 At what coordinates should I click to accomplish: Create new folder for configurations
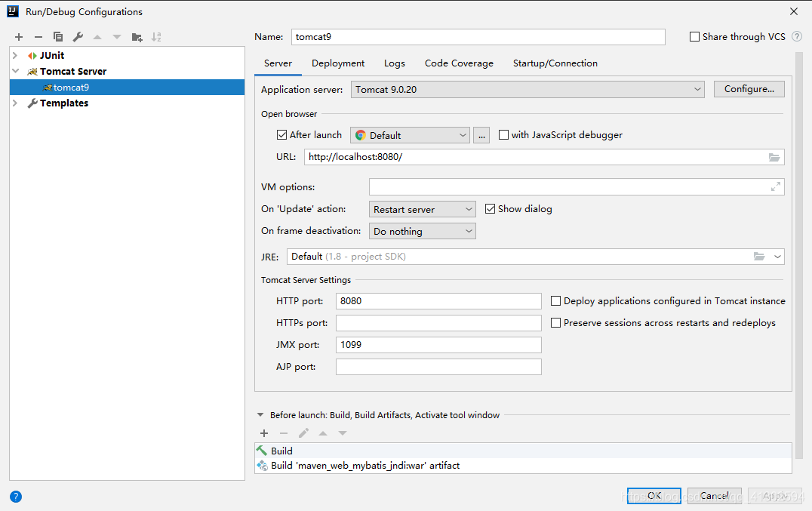click(x=137, y=37)
